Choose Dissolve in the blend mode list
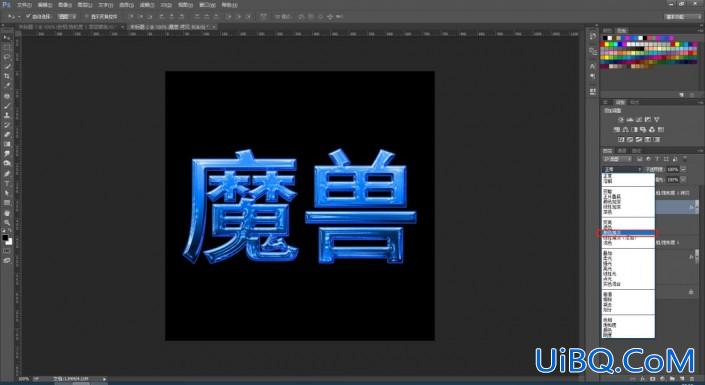The height and width of the screenshot is (385, 705). click(628, 181)
